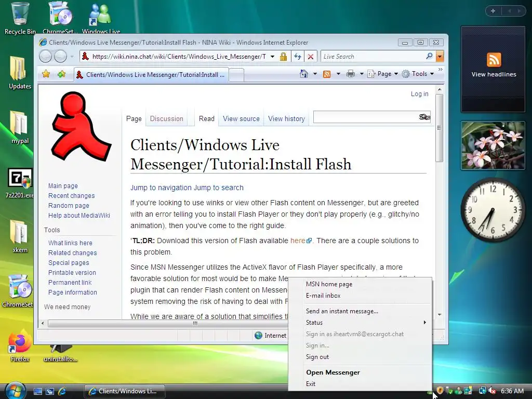The width and height of the screenshot is (532, 399).
Task: Open the View source tab
Action: coord(241,119)
